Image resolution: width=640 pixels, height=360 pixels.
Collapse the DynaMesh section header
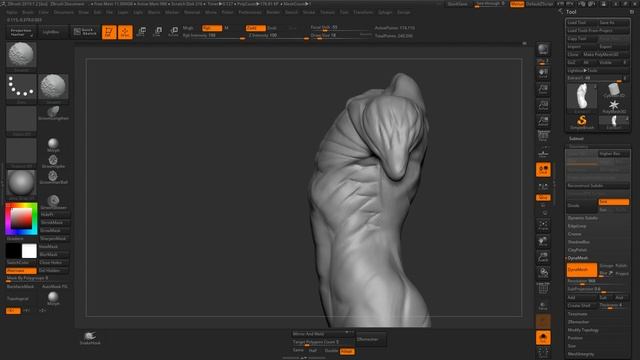pos(578,258)
